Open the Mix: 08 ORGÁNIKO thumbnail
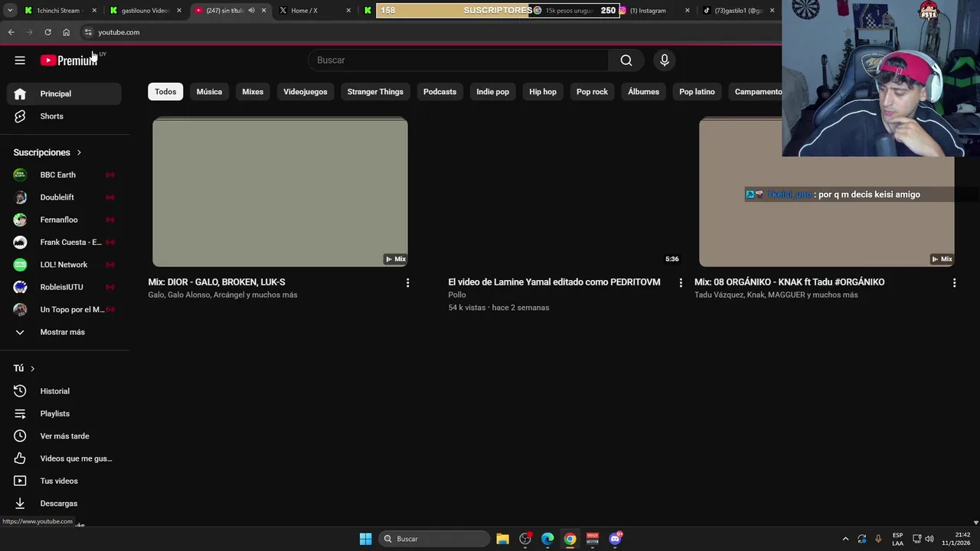Screen dimensions: 980x551 [826, 192]
